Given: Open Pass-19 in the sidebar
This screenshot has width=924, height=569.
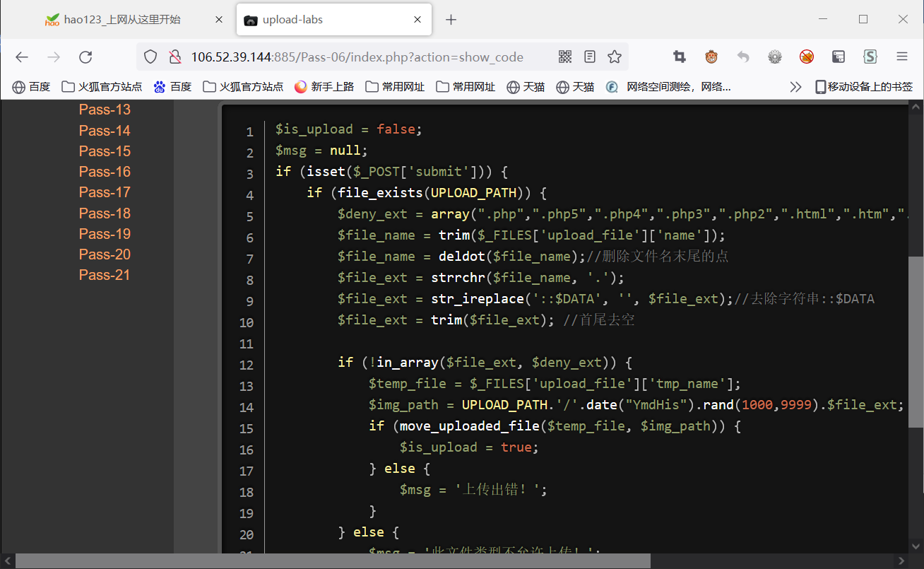Looking at the screenshot, I should tap(105, 234).
